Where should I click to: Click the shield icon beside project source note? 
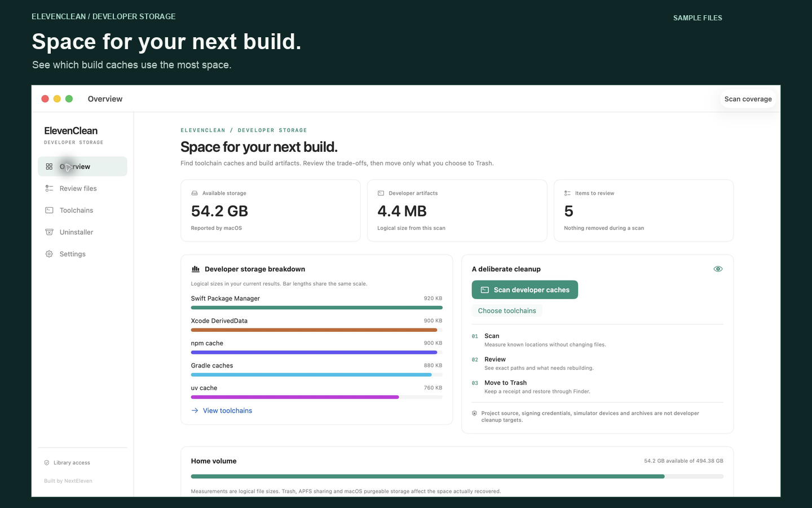coord(475,413)
